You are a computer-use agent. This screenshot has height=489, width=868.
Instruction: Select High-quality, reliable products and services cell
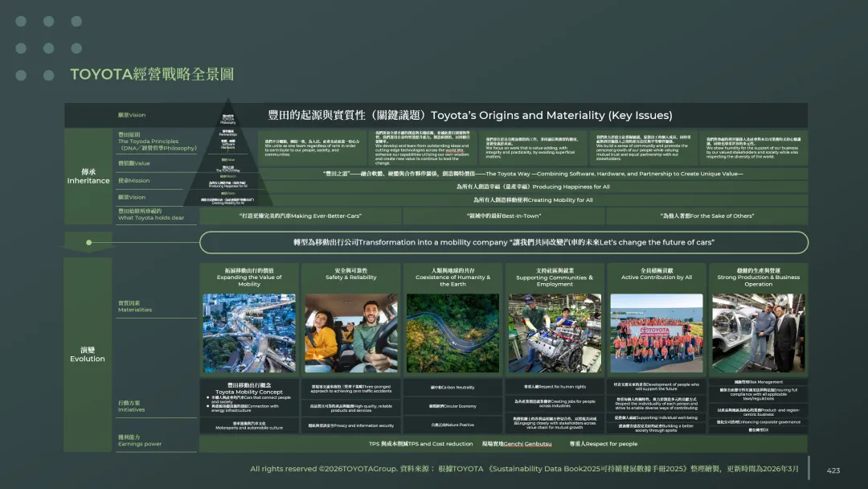[x=351, y=408]
